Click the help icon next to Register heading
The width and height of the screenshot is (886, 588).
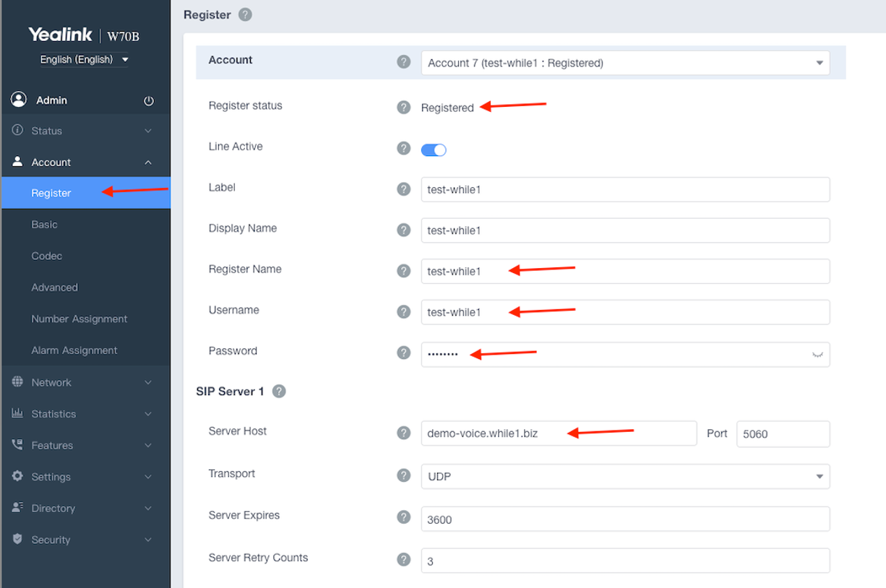[x=245, y=14]
